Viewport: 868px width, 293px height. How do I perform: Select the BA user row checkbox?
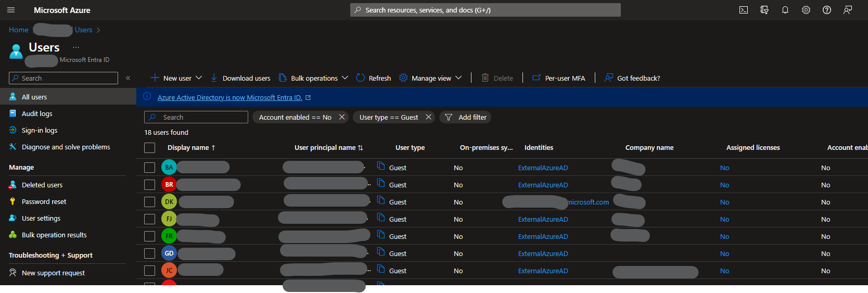(x=150, y=168)
